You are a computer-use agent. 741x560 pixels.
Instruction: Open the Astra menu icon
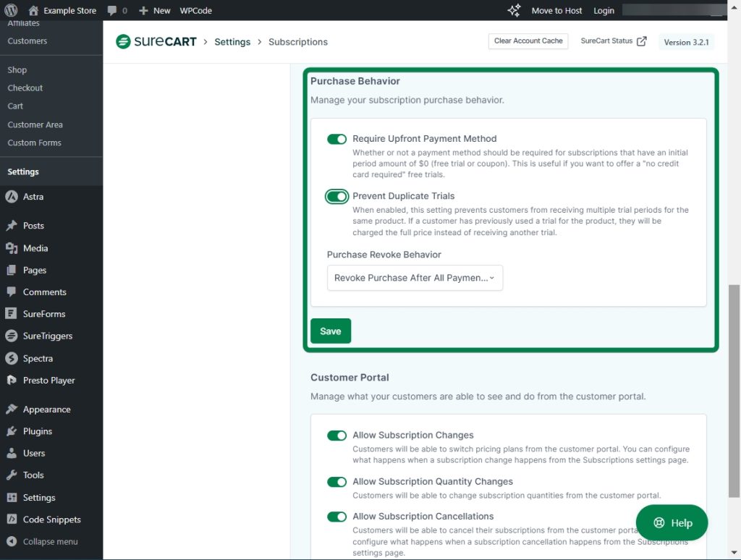click(x=12, y=197)
